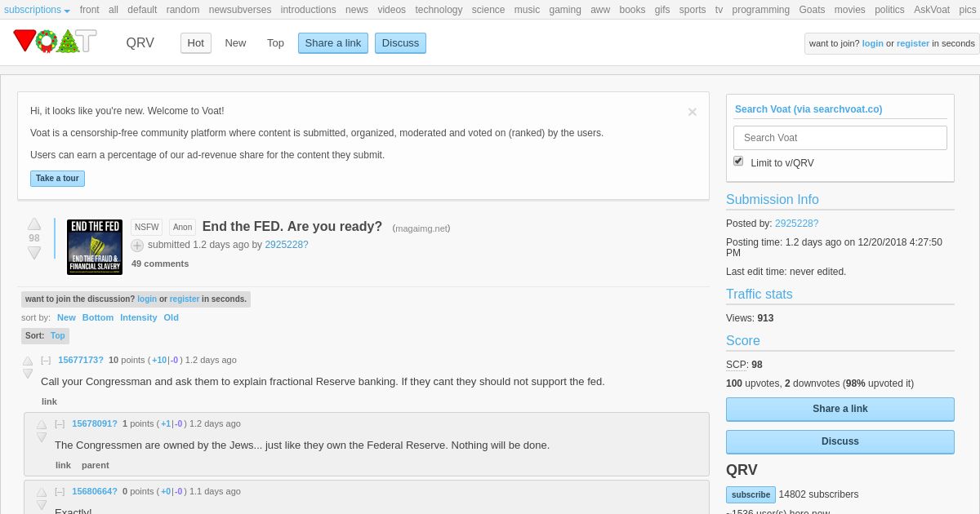Open programming subverse in top bar
Screen dimensions: 980x514
(760, 10)
